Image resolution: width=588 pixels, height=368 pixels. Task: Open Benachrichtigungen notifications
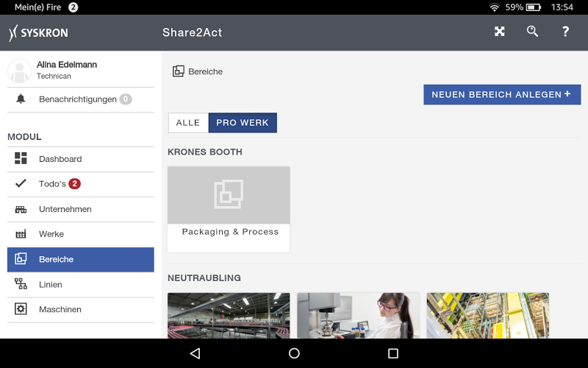click(81, 99)
